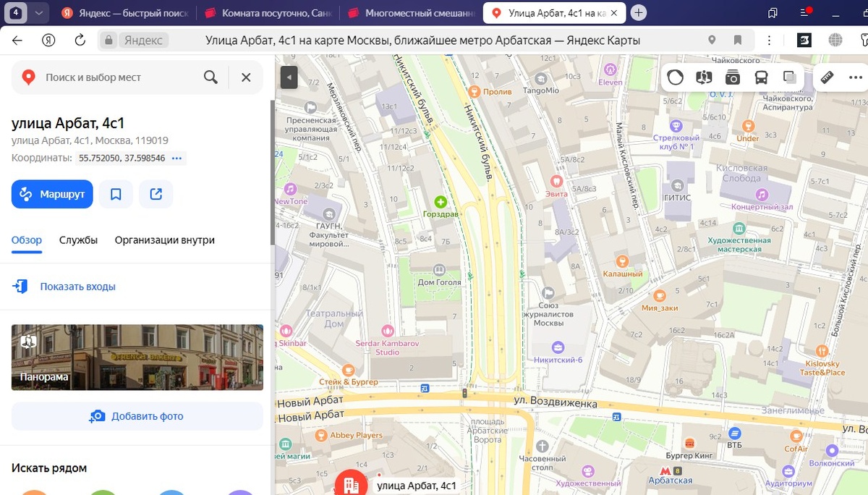
Task: Share the address with the share button
Action: (156, 194)
